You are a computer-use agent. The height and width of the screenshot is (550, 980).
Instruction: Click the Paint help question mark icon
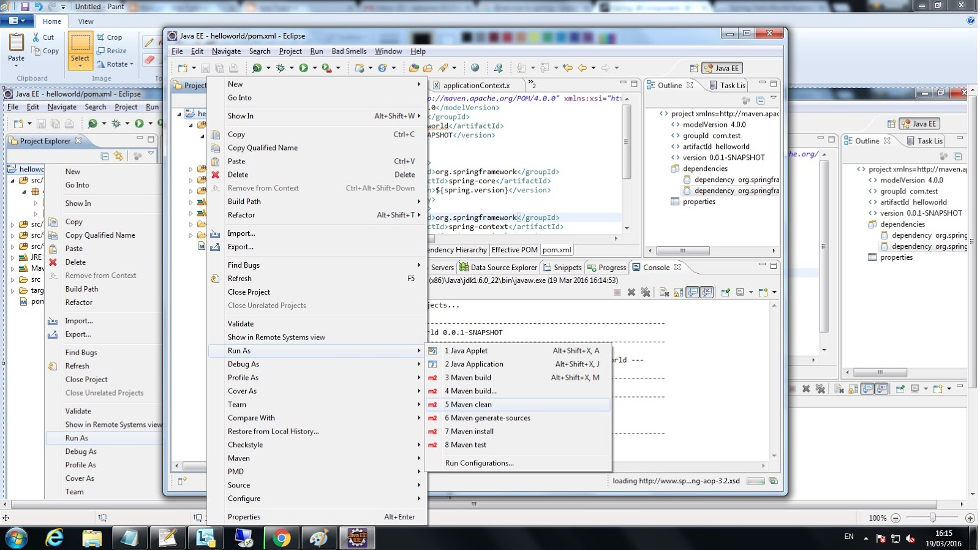coord(971,20)
